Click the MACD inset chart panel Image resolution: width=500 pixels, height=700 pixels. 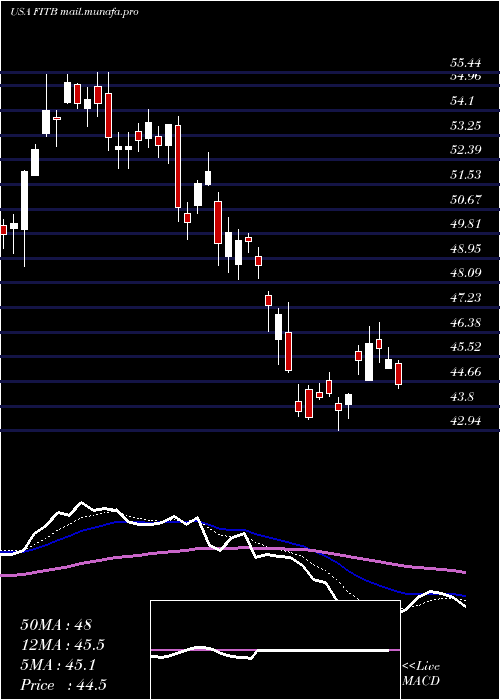pos(275,650)
